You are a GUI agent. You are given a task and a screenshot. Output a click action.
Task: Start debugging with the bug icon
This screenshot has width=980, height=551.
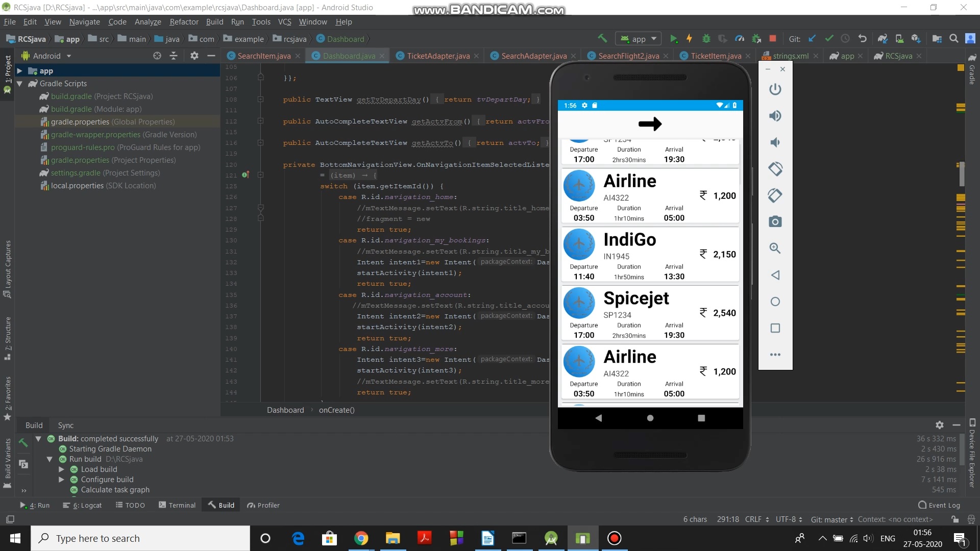point(706,39)
